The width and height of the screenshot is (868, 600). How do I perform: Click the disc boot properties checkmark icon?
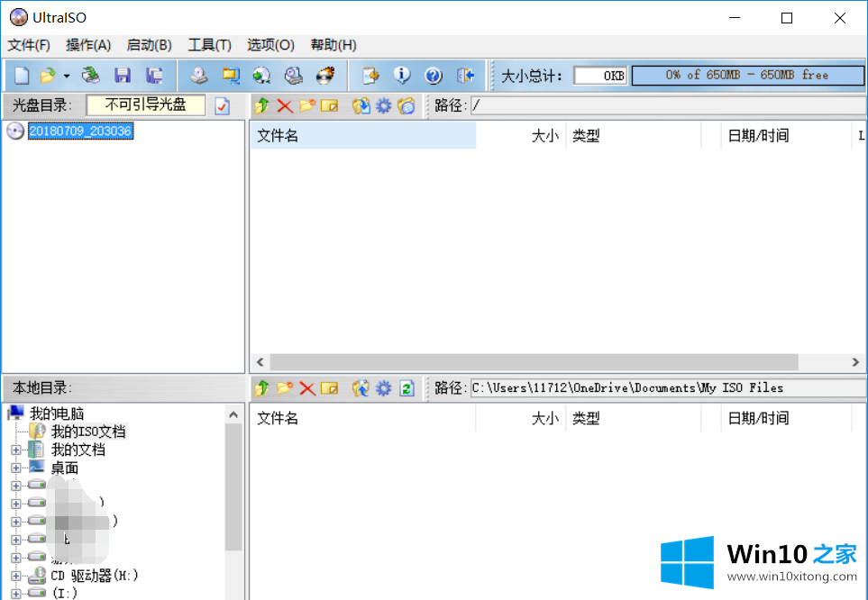(x=222, y=105)
